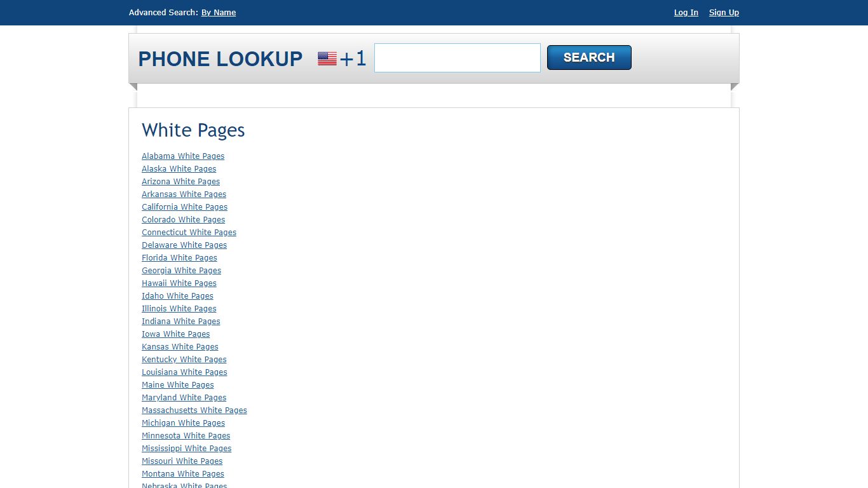
Task: Click the White Pages heading
Action: tap(193, 130)
